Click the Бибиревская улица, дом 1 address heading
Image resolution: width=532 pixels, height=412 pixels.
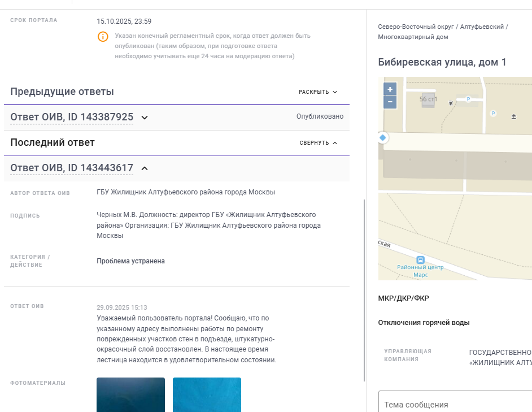[442, 62]
